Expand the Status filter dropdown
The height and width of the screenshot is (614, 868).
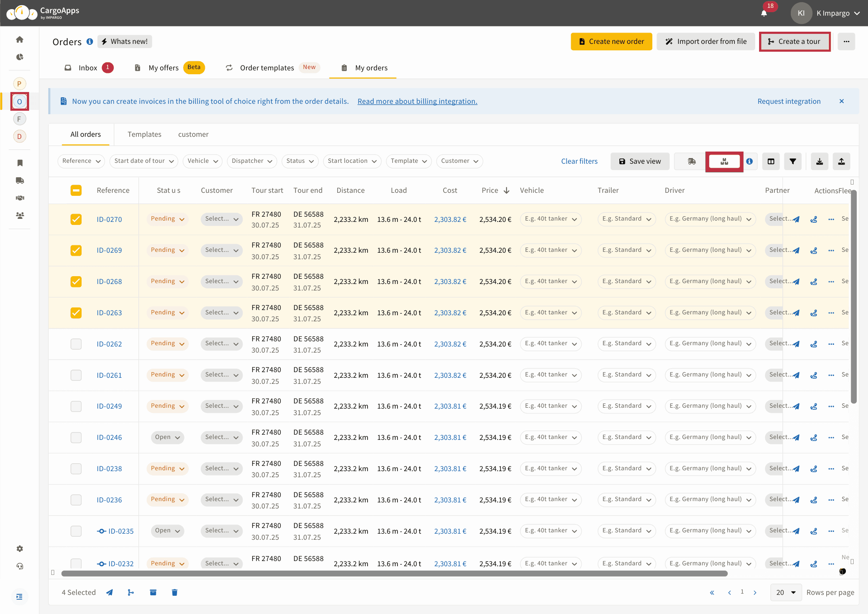click(x=300, y=161)
